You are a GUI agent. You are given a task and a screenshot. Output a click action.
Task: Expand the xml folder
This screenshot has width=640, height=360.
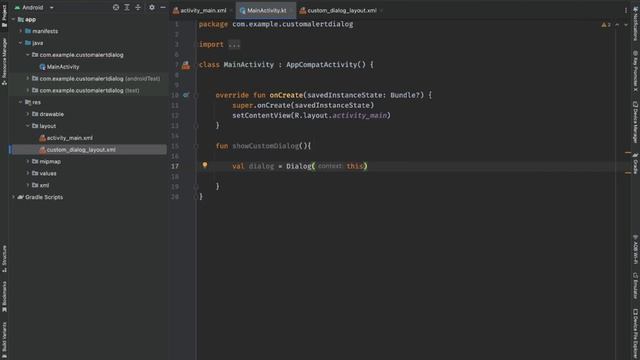pyautogui.click(x=28, y=185)
